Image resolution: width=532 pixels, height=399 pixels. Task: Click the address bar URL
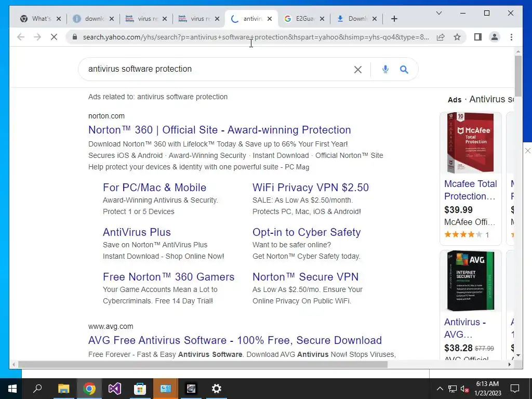click(x=256, y=37)
